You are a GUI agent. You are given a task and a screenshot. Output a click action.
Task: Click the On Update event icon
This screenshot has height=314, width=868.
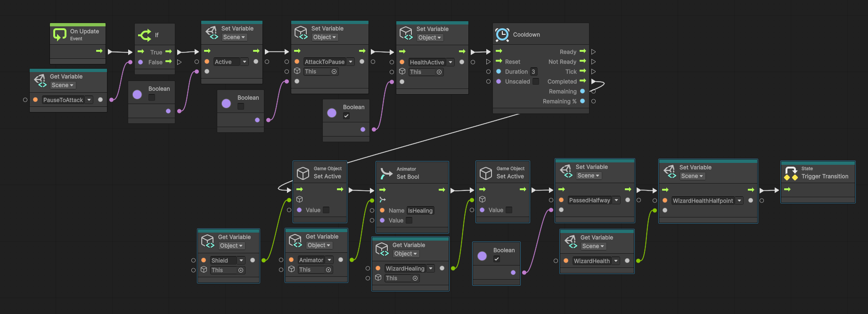click(x=60, y=34)
